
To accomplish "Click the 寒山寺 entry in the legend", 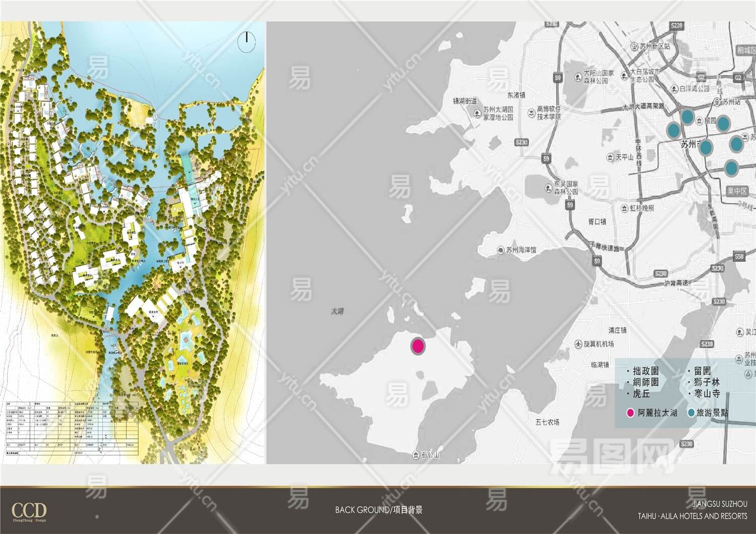I will point(707,393).
